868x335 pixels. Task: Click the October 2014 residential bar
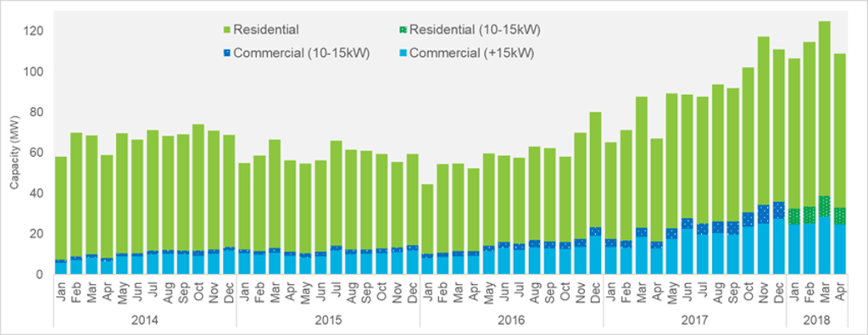click(x=198, y=187)
